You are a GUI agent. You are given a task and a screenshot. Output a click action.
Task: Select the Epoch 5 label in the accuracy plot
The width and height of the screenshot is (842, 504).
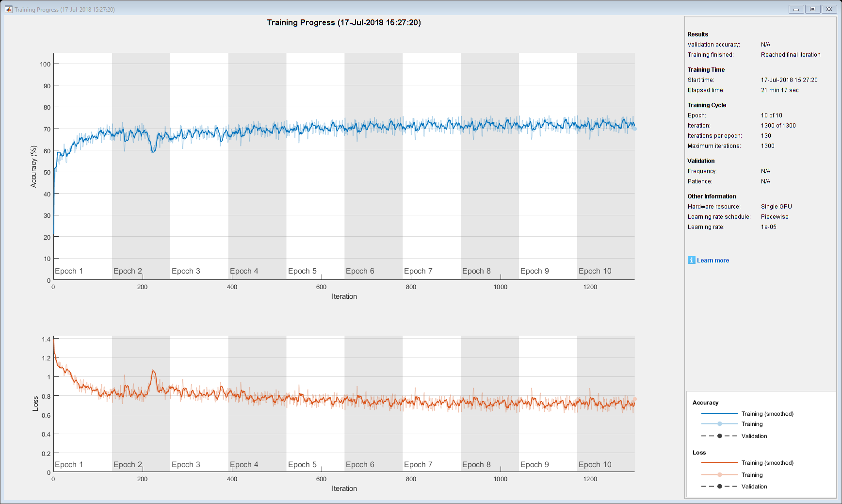point(302,271)
